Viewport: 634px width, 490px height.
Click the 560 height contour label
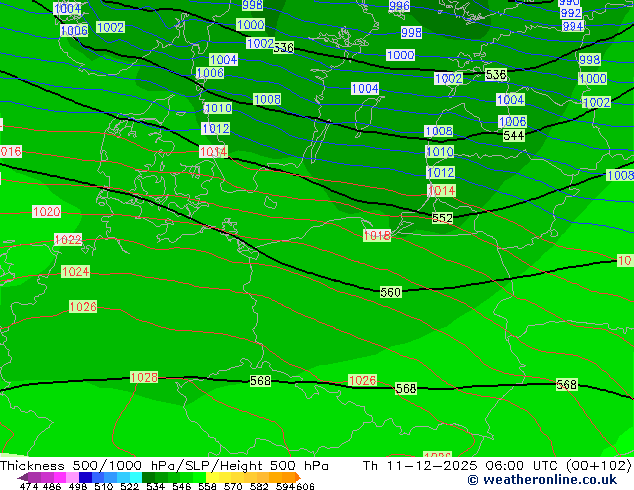(391, 292)
